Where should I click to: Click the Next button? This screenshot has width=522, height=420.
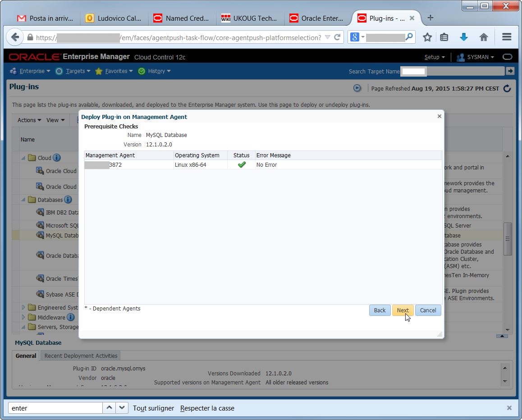(403, 310)
